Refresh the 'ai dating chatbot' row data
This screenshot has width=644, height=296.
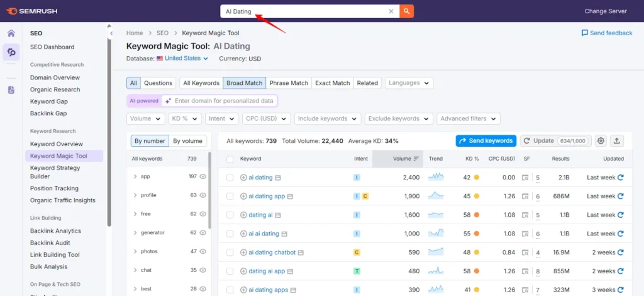tap(621, 253)
